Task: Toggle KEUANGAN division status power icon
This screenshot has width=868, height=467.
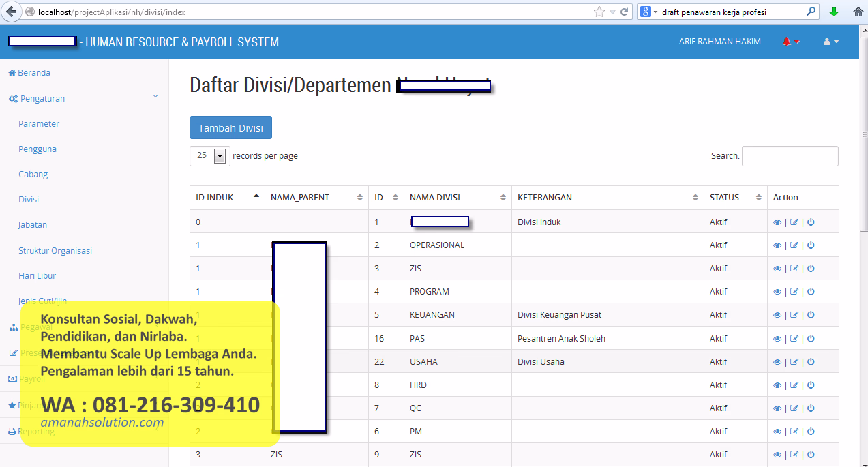Action: pos(811,315)
